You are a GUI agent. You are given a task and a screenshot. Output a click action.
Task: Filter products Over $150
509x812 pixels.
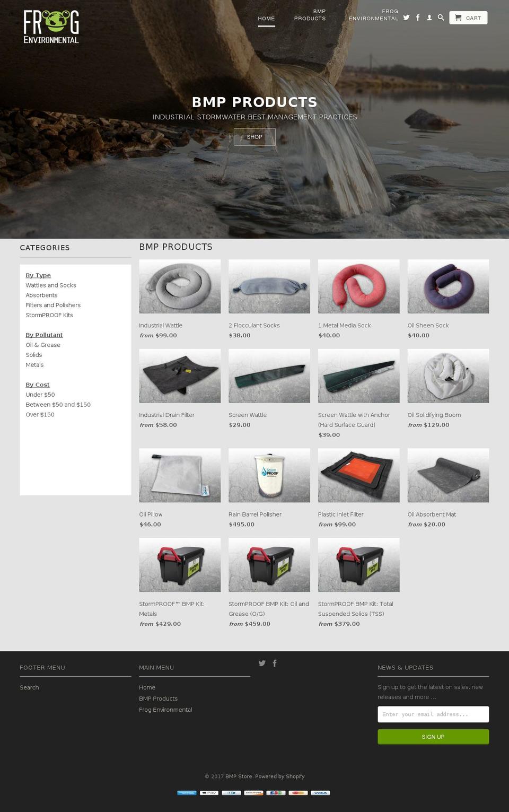40,415
